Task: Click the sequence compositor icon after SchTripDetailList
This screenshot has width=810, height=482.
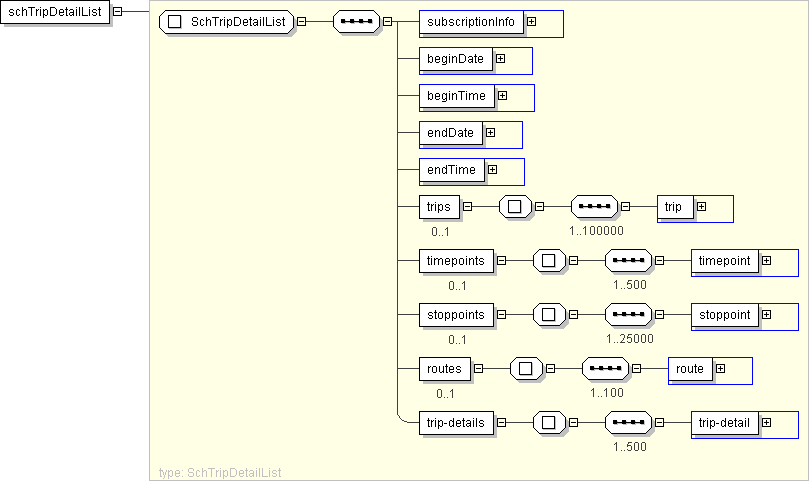Action: pyautogui.click(x=356, y=22)
